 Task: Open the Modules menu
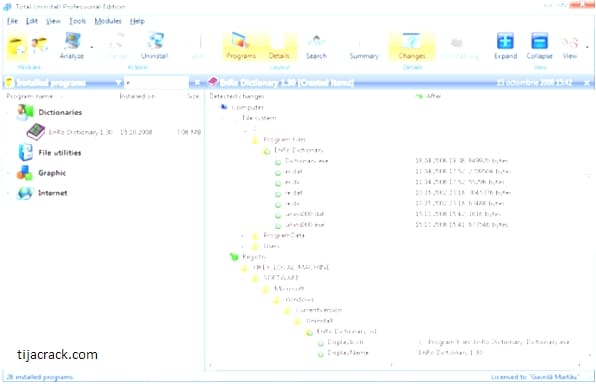click(108, 21)
